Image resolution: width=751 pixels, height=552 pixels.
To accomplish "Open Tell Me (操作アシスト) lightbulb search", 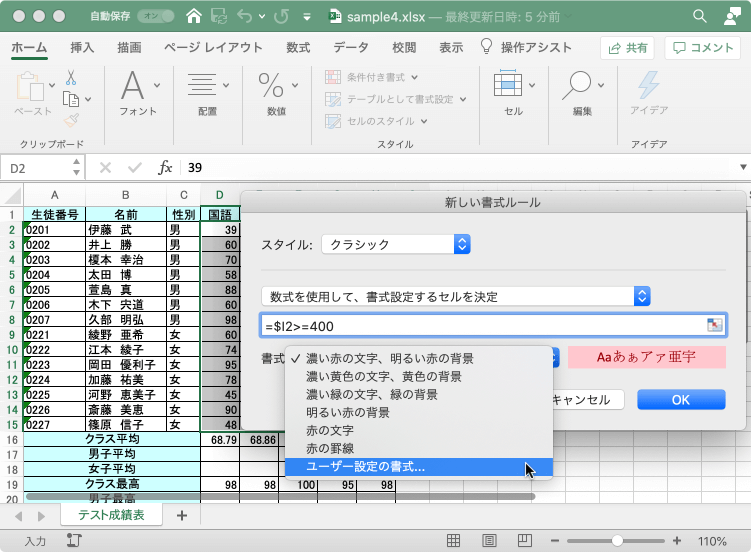I will pyautogui.click(x=526, y=47).
